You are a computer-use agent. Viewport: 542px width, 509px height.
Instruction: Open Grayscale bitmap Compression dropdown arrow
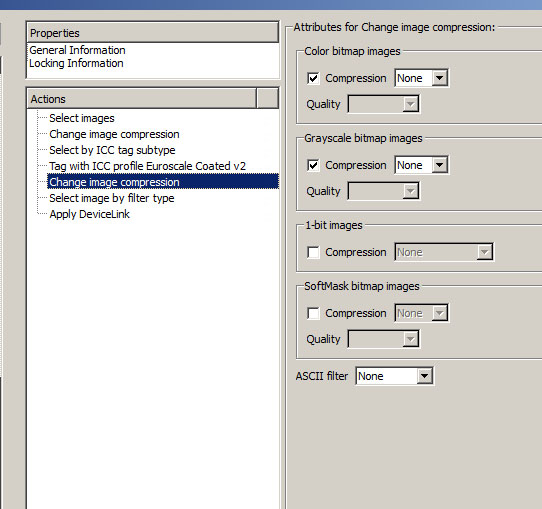pos(439,165)
